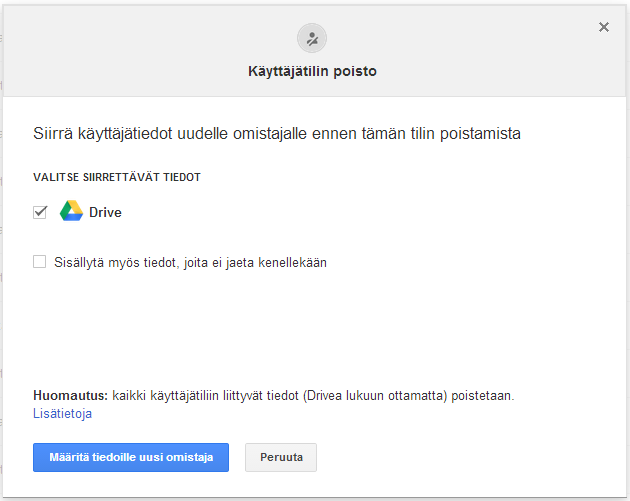630x501 pixels.
Task: Click the Google Drive logo icon
Action: [x=71, y=211]
